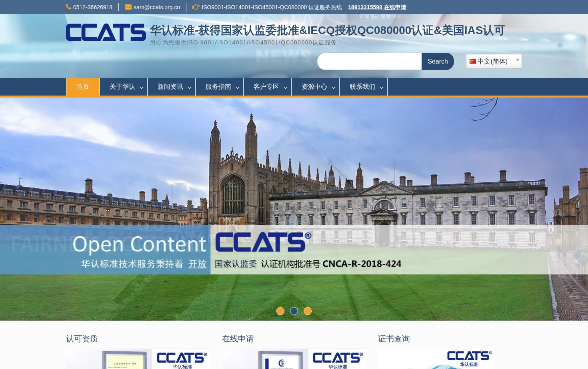Click the China flag icon
Screen dimensions: 588x369
tap(473, 61)
